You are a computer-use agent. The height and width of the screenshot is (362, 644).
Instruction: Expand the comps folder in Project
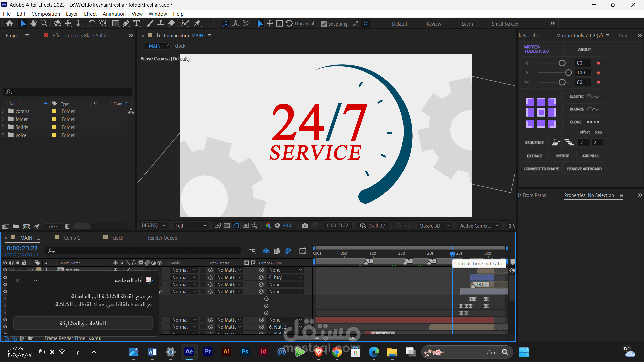[x=3, y=111]
